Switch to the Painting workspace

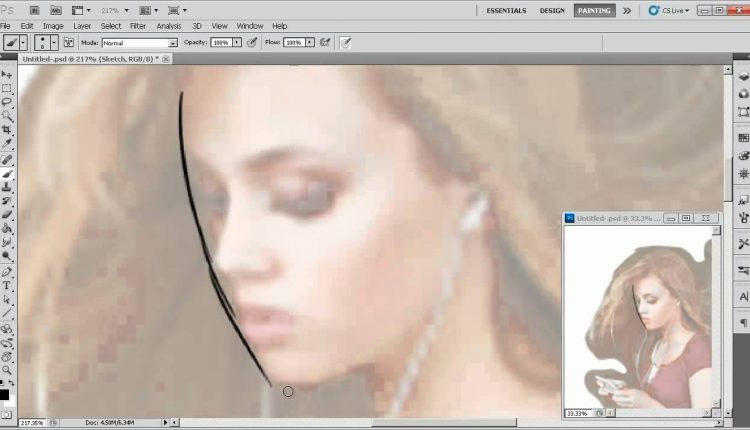coord(594,11)
